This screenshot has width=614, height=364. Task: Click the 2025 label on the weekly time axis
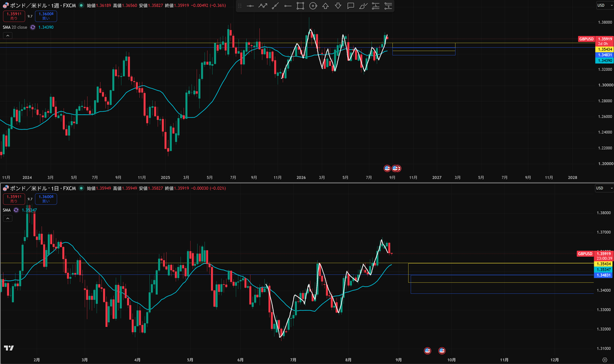(165, 178)
